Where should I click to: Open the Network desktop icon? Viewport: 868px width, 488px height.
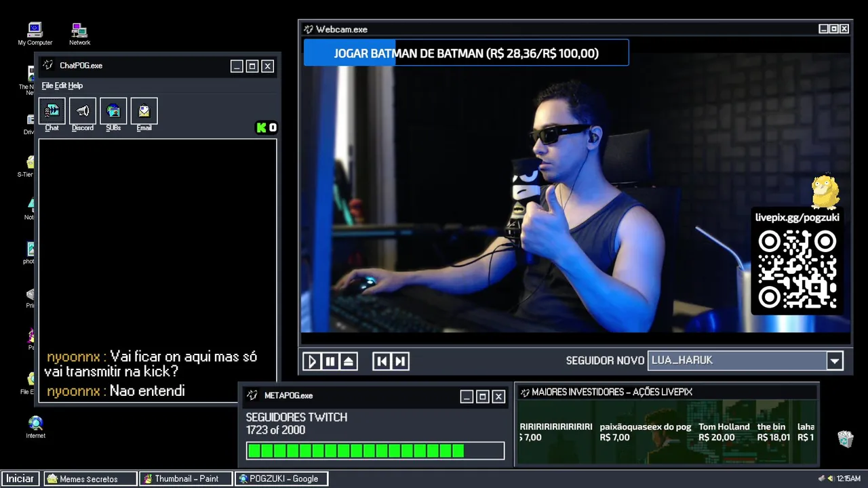(79, 33)
